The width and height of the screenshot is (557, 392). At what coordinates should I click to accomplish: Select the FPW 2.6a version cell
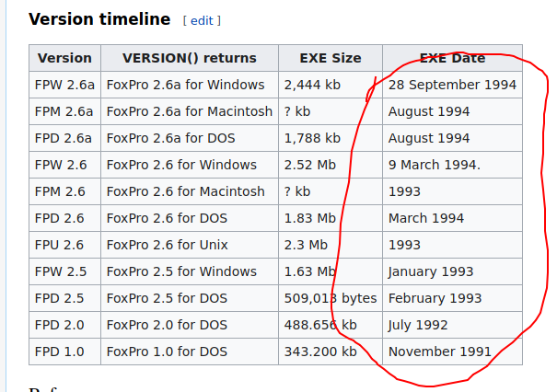point(64,85)
